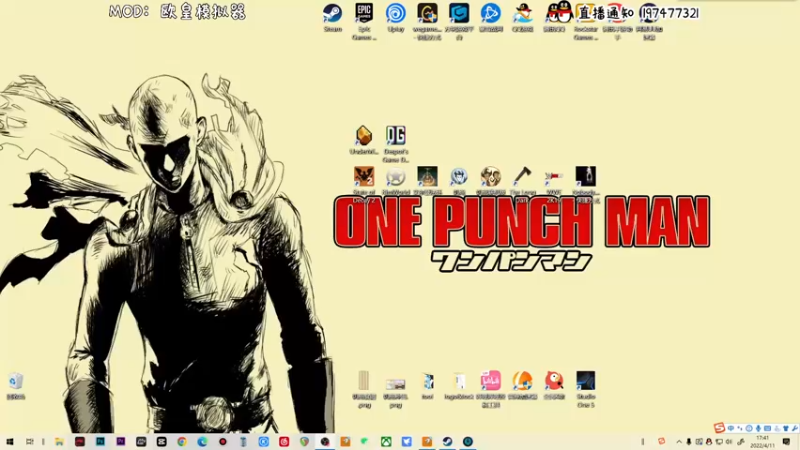Open the Dragon's Dogma DG shortcut

click(x=396, y=143)
